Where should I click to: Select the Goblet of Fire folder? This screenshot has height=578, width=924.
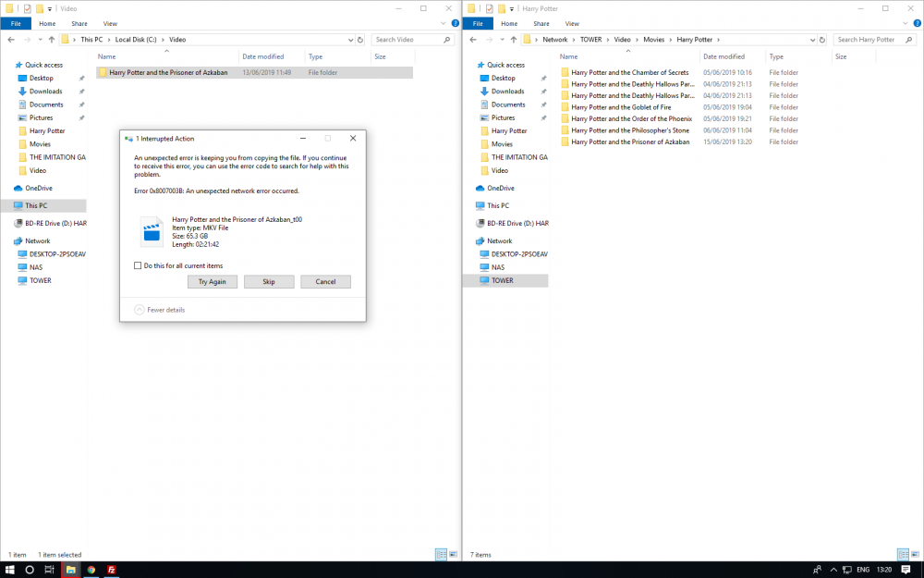(x=621, y=107)
